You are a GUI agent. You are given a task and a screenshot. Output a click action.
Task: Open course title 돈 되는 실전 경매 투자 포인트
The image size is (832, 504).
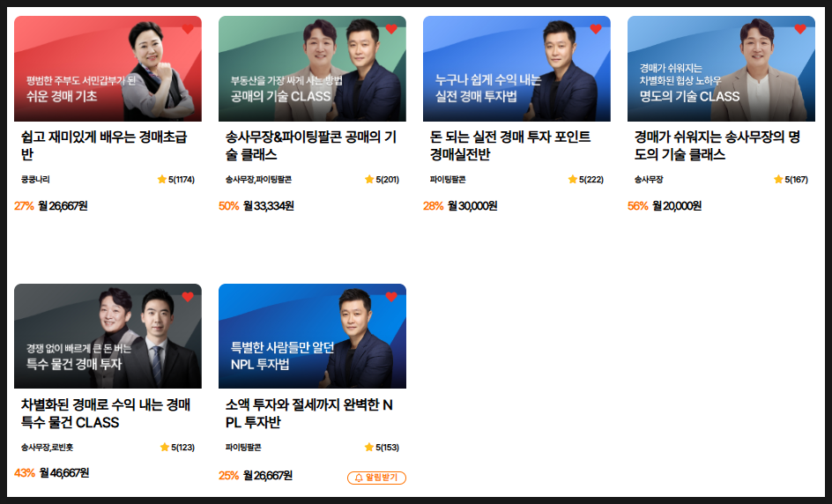pyautogui.click(x=510, y=145)
